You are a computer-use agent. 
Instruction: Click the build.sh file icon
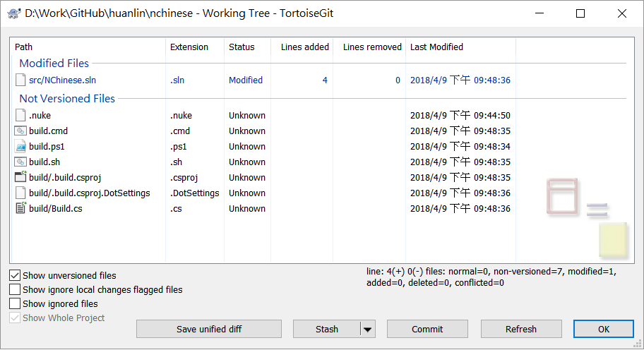click(20, 162)
